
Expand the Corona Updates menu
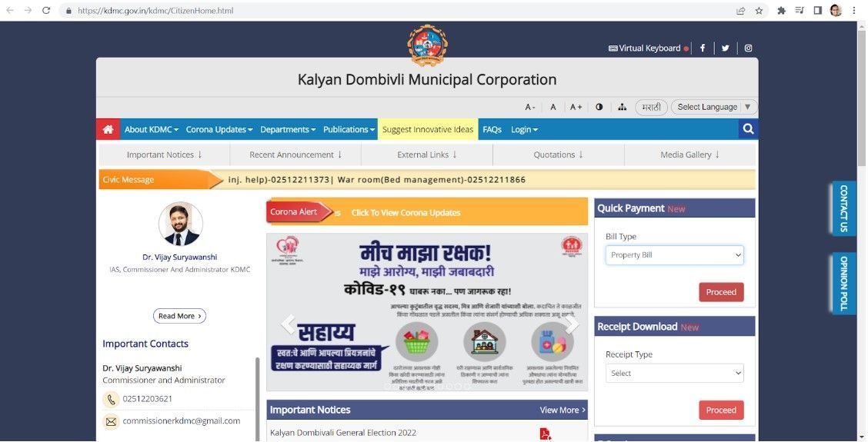[219, 129]
